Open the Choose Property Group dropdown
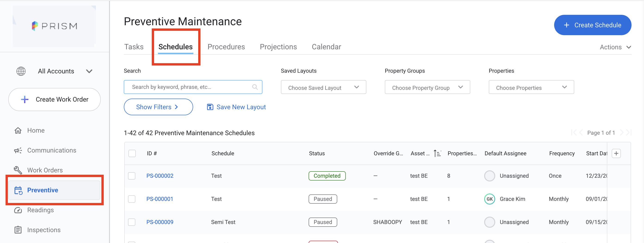The width and height of the screenshot is (644, 243). click(427, 87)
